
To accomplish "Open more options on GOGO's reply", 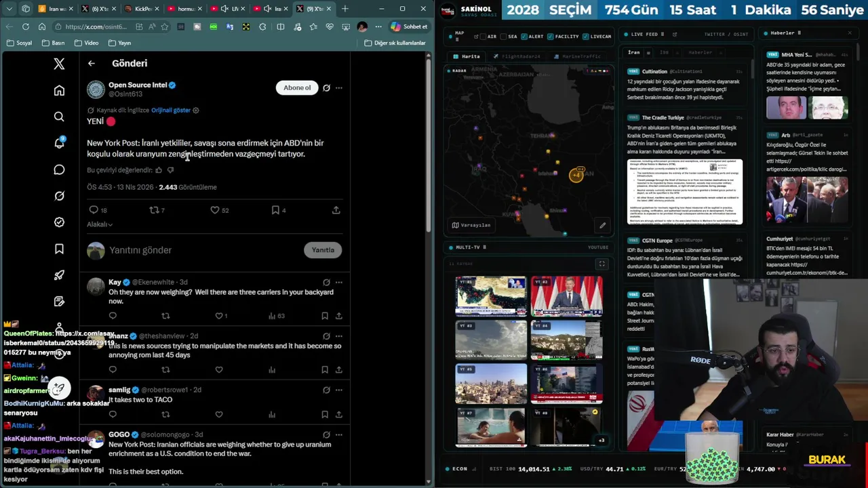I will pos(338,434).
